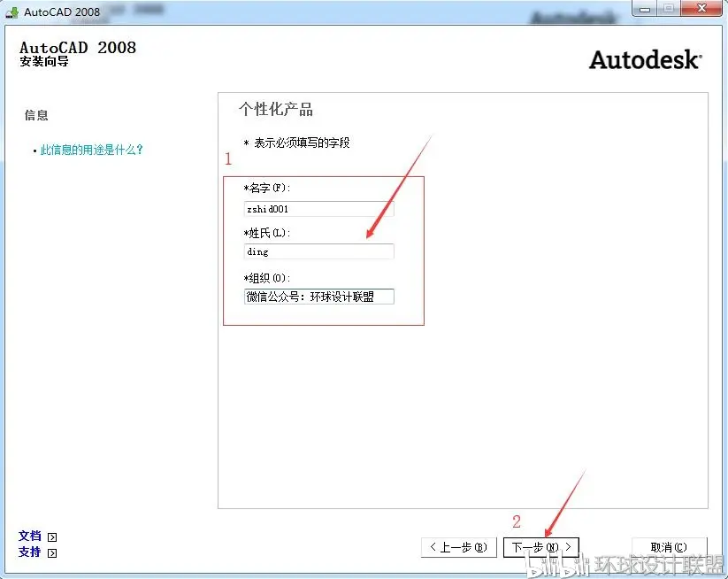Screen dimensions: 728x579
Task: Focus the 名字(F) field containing zshid001
Action: [x=319, y=209]
